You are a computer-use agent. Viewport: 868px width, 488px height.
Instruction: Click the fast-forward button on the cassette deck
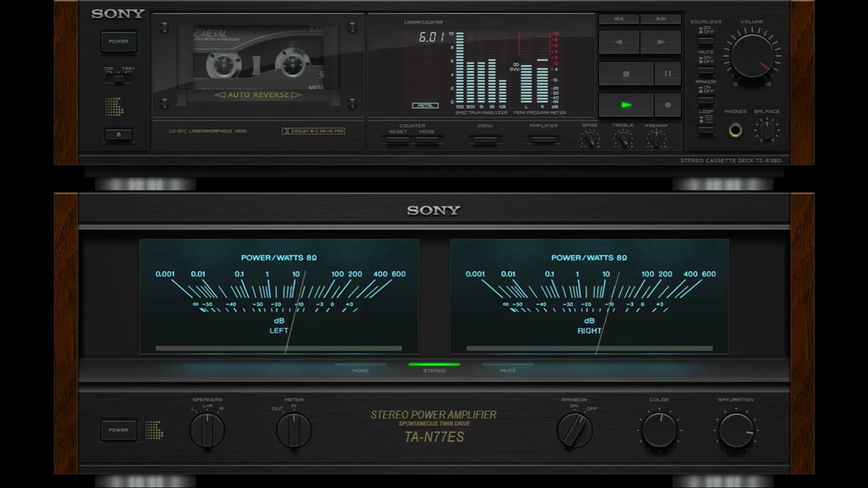click(661, 19)
